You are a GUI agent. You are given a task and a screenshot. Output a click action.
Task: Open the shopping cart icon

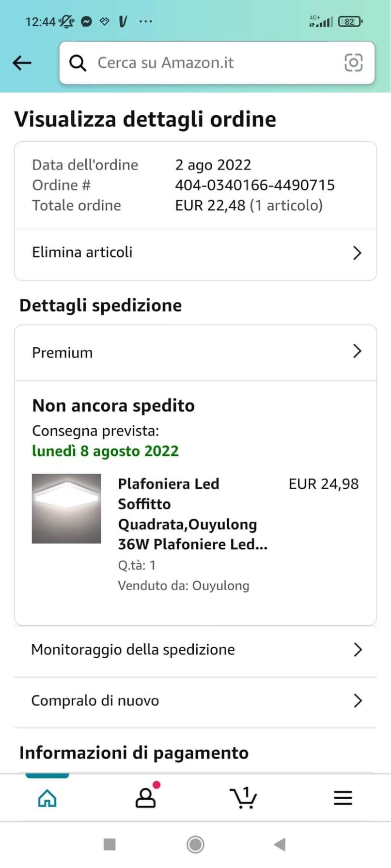point(243,798)
